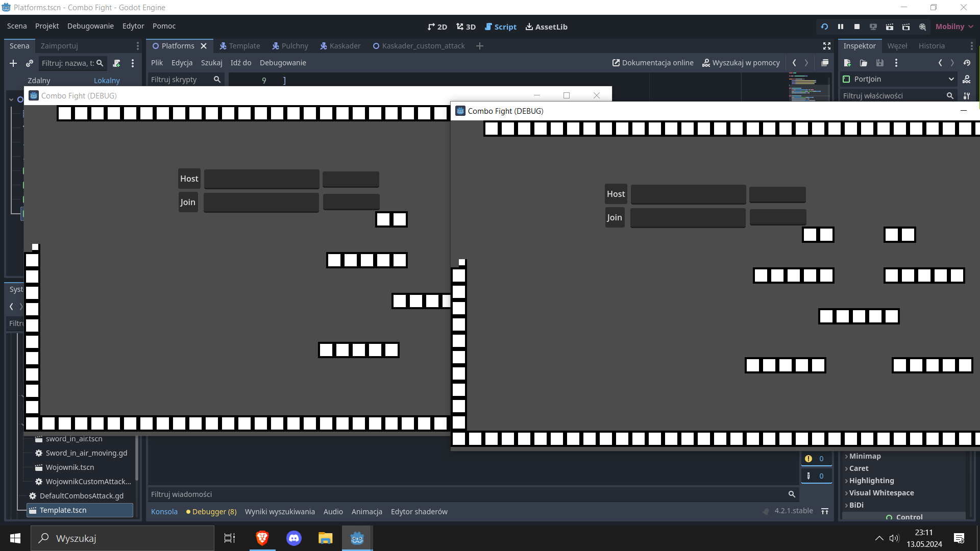
Task: Expand the Highlighting settings section
Action: (x=871, y=481)
